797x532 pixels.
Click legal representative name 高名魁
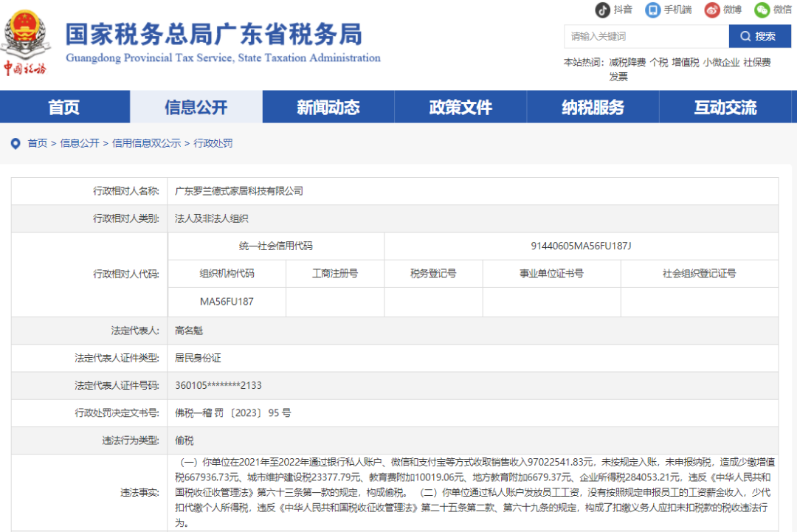click(189, 331)
